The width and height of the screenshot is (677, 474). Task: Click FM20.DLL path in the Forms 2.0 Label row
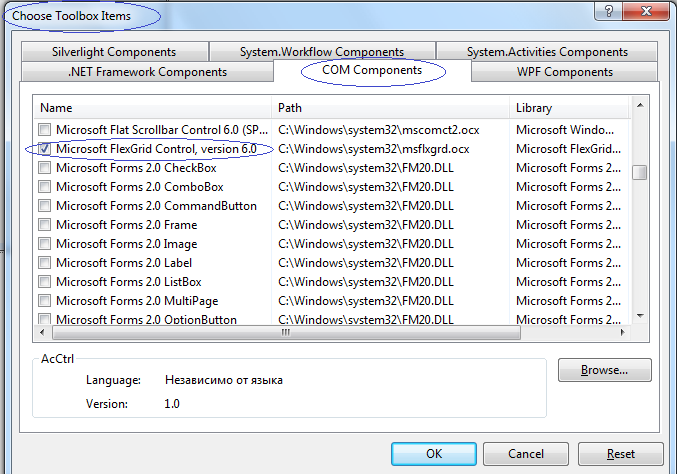[x=366, y=262]
